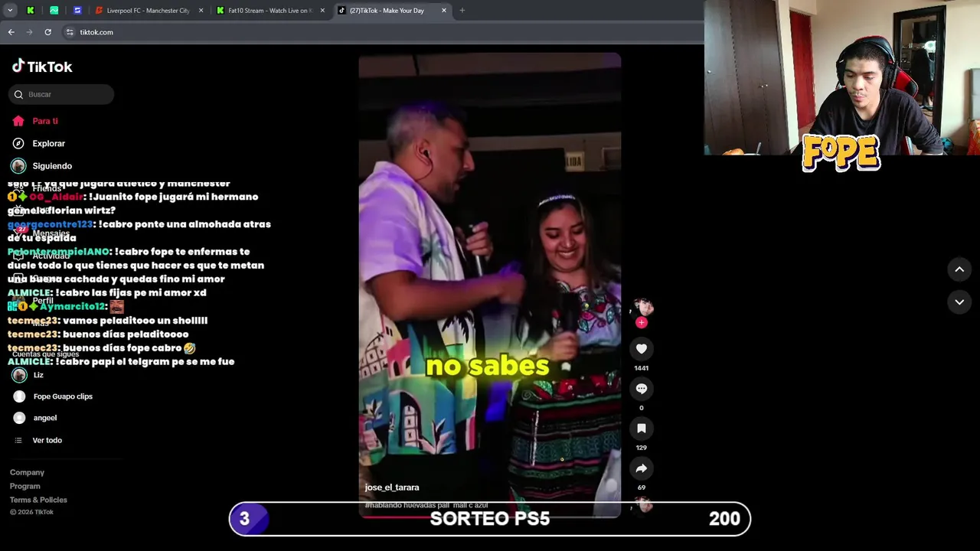Click the playing TikTok video
Screen dimensions: 980x551
click(x=490, y=285)
